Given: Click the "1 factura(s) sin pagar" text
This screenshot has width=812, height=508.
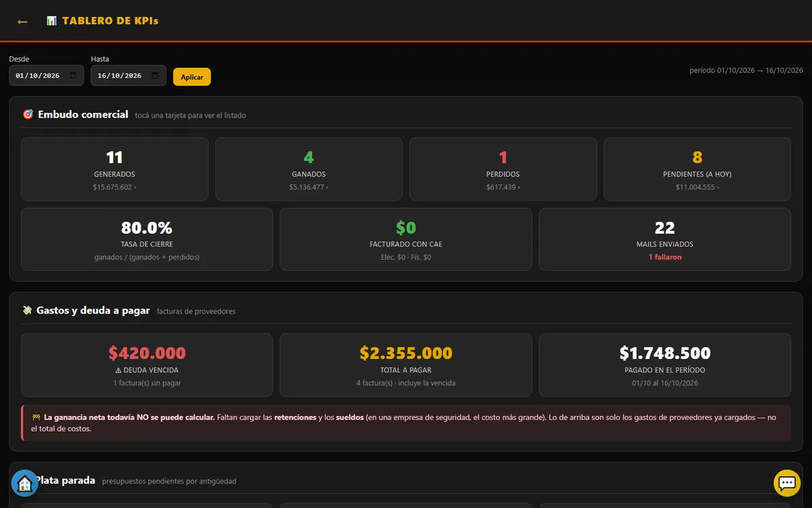Looking at the screenshot, I should (x=147, y=383).
